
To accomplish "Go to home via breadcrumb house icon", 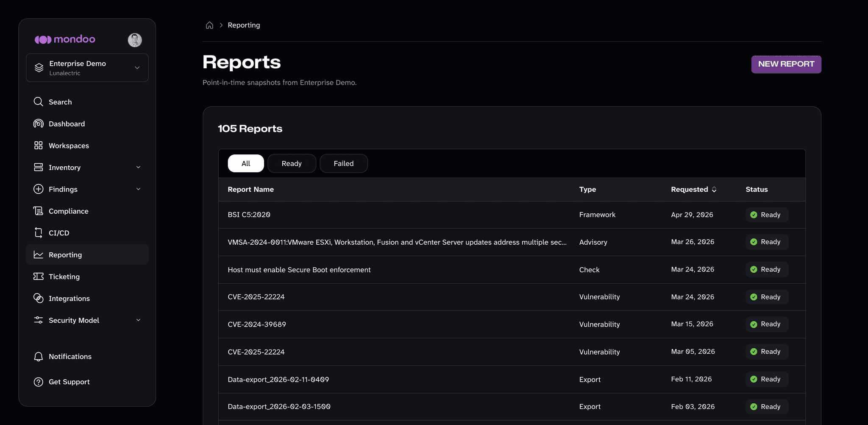I will [209, 25].
